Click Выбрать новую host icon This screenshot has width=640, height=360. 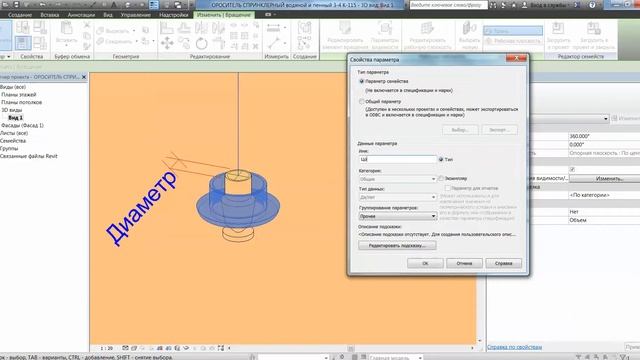tap(469, 28)
